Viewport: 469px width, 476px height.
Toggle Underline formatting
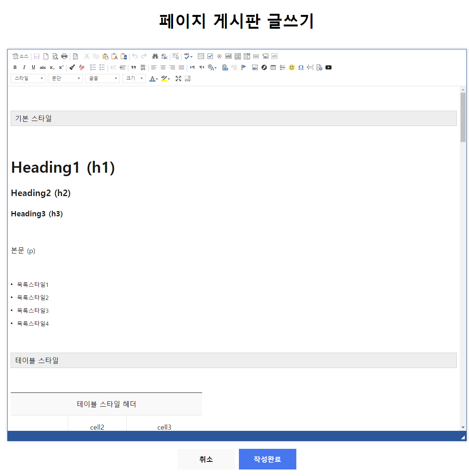point(33,67)
